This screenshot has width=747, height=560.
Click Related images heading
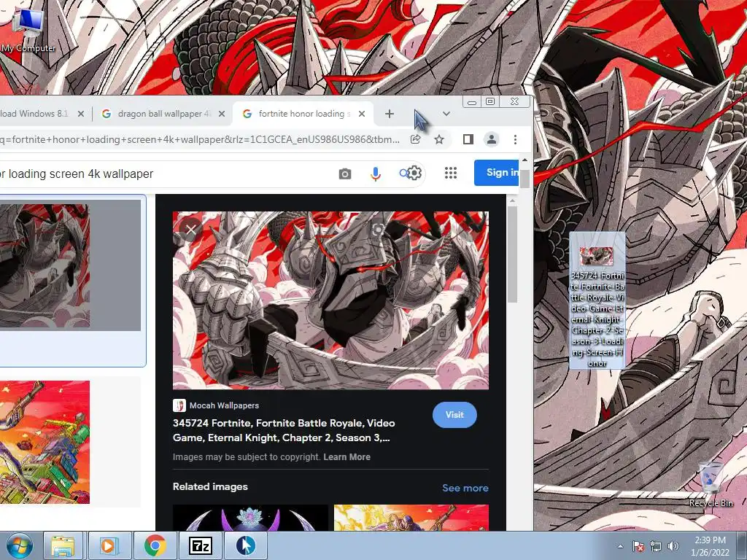pyautogui.click(x=210, y=486)
